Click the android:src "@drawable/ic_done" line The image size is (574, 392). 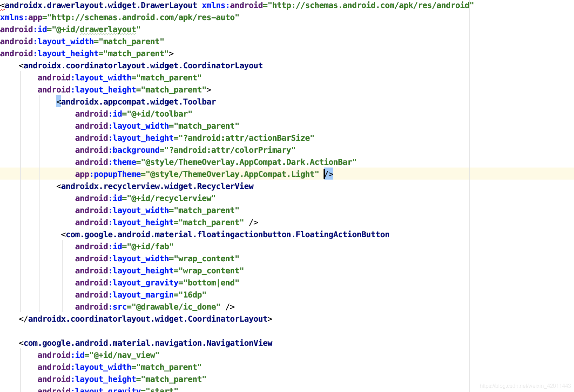[155, 307]
